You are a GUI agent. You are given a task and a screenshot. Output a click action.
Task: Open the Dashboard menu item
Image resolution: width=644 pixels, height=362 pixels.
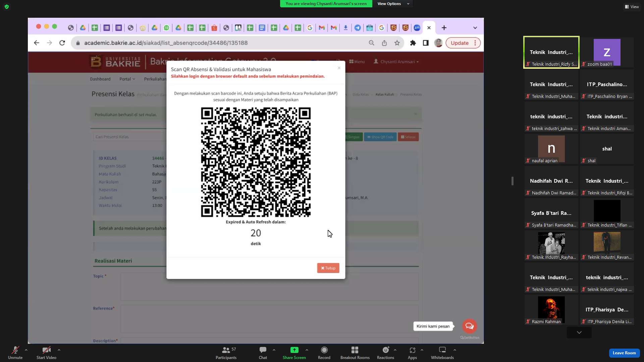100,79
